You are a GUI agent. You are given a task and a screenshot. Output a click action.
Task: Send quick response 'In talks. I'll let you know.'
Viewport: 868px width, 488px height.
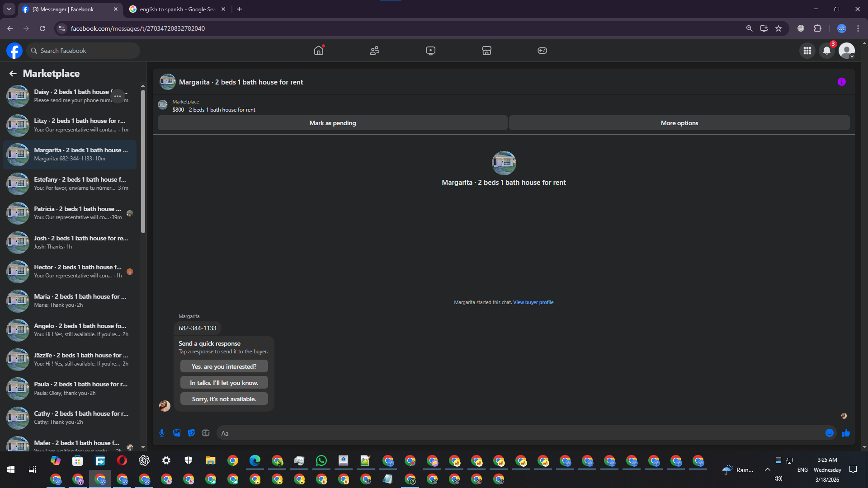coord(224,383)
